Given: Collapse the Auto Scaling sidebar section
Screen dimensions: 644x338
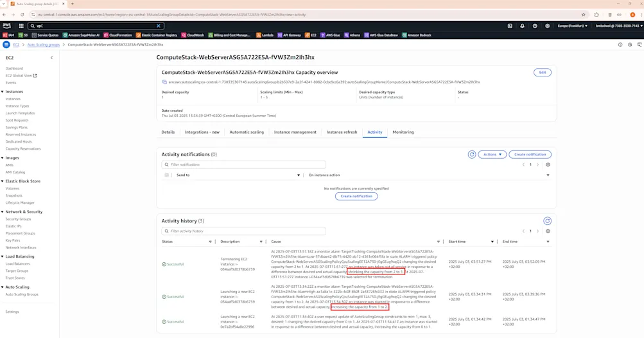Looking at the screenshot, I should pos(3,287).
